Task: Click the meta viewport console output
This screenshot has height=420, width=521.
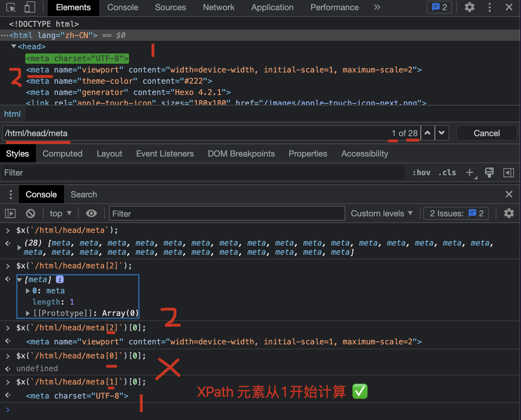Action: pos(224,342)
